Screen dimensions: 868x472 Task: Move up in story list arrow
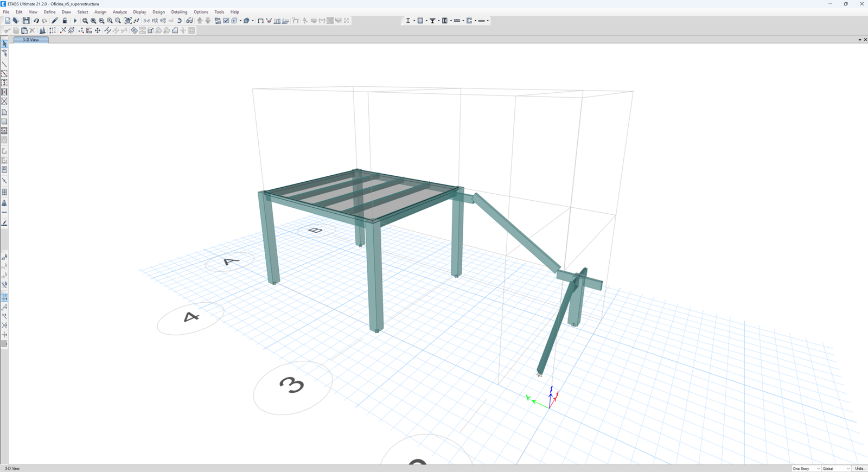[200, 21]
